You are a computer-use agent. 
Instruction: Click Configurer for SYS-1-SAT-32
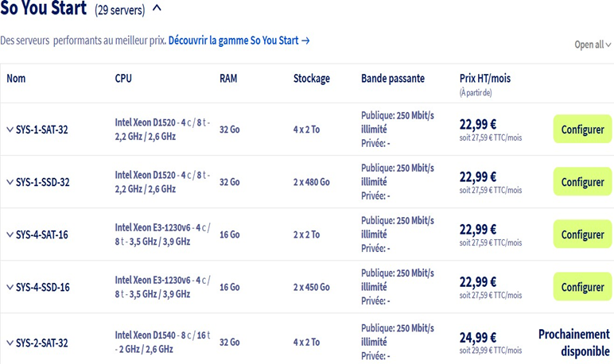582,130
